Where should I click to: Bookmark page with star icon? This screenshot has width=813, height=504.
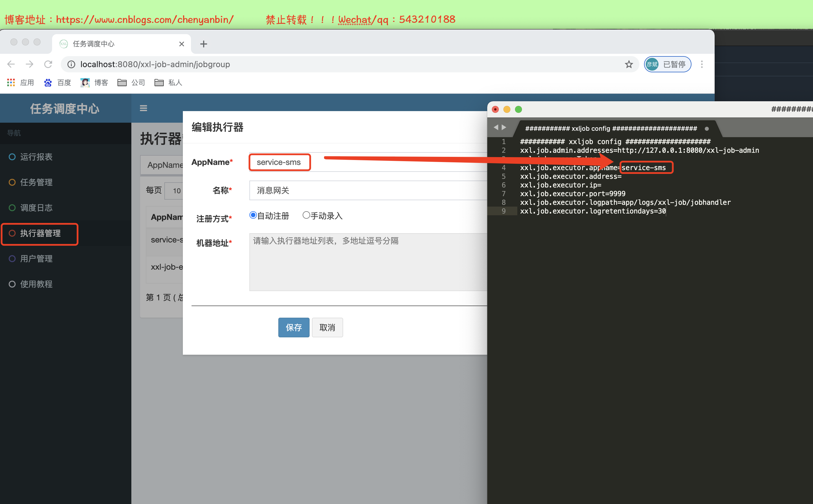coord(629,64)
